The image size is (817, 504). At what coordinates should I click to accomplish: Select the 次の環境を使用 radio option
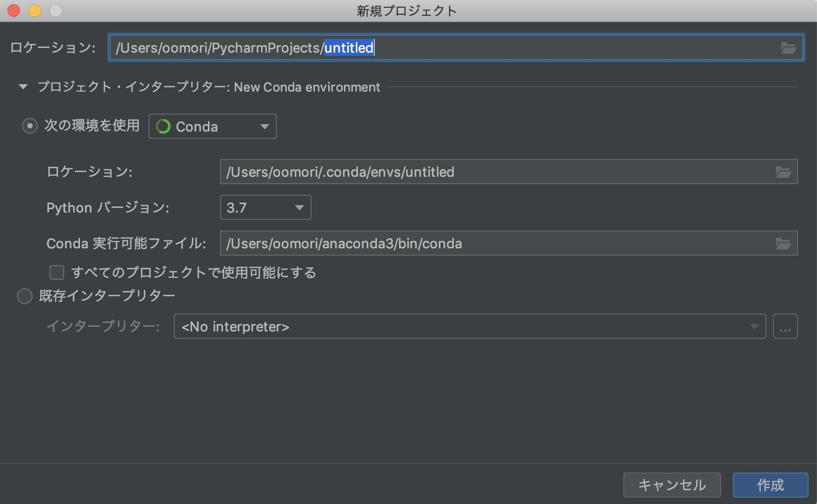(x=30, y=126)
